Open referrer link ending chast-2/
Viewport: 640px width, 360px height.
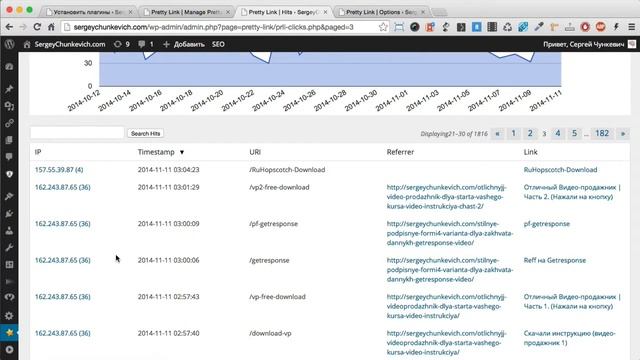447,197
